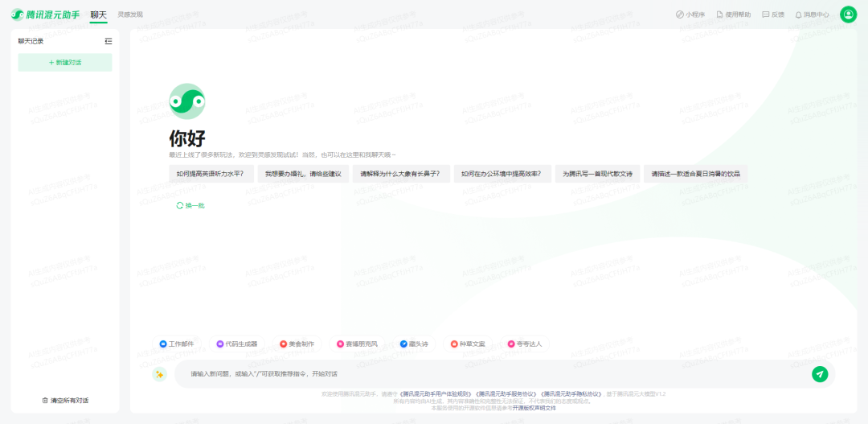The image size is (868, 424).
Task: Choose the 美食制作 preset
Action: tap(297, 344)
